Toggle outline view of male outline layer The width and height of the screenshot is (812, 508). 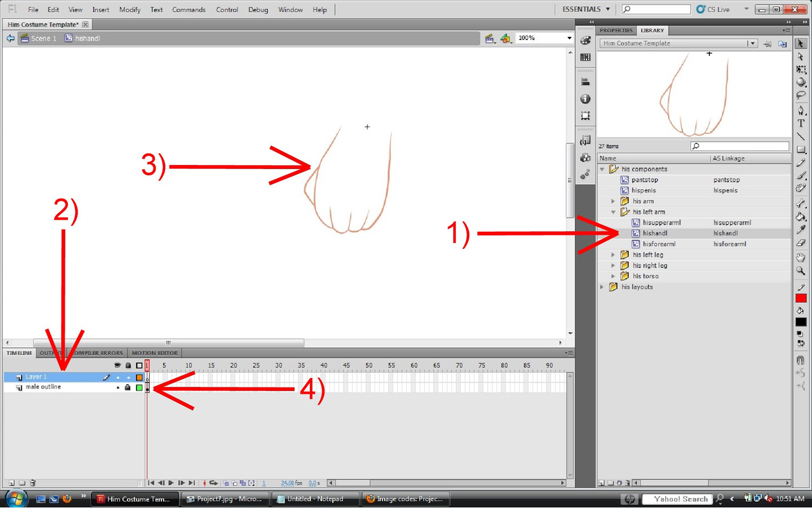pos(139,387)
